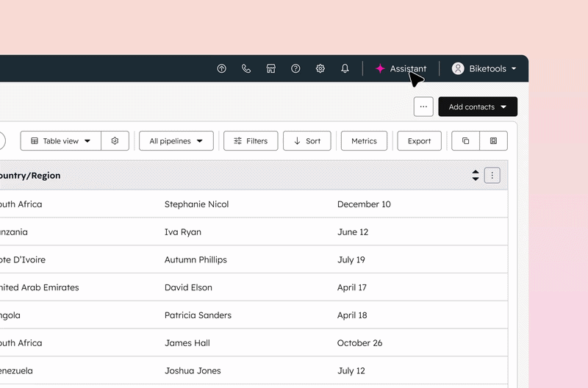
Task: Select the Patricia Sanders cell
Action: tap(198, 315)
